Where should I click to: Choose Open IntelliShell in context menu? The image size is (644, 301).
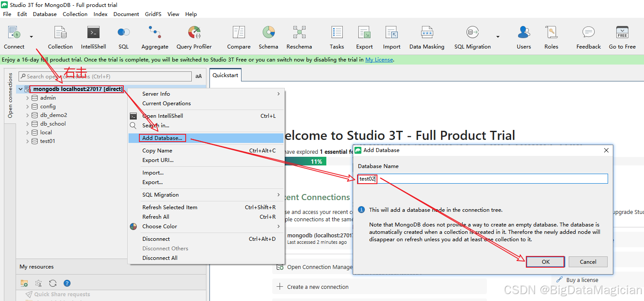[x=206, y=116]
